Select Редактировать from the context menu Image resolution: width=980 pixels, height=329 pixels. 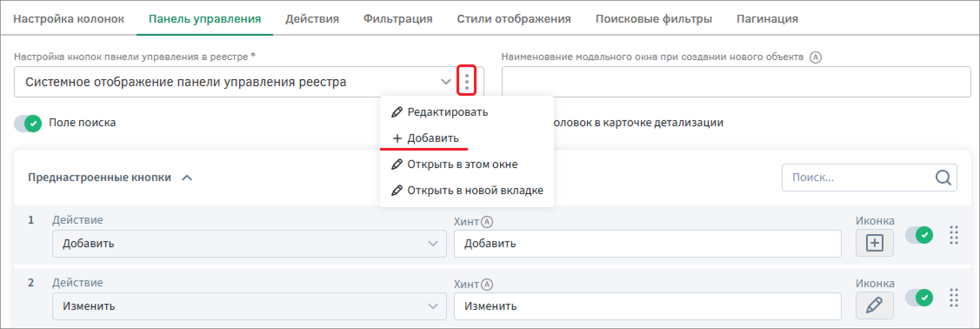coord(447,112)
